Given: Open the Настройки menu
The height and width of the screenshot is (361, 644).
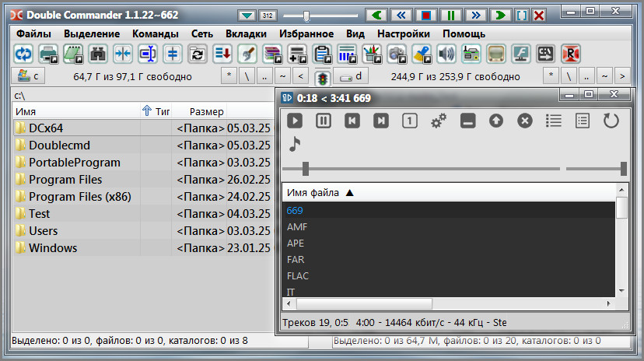Looking at the screenshot, I should pos(404,33).
